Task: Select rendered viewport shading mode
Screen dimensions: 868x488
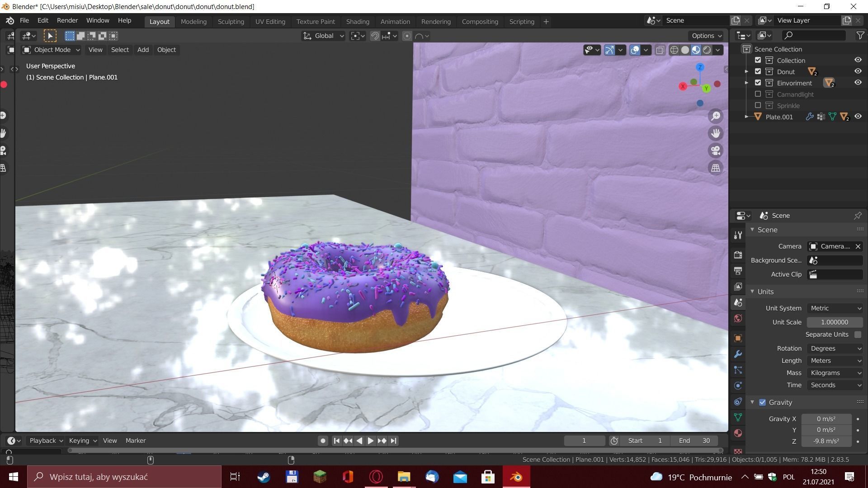Action: (707, 50)
